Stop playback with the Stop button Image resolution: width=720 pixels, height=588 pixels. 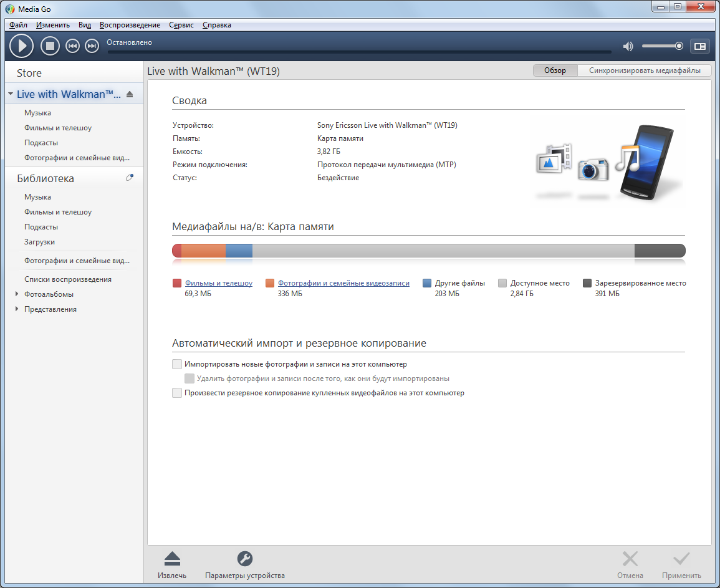50,46
